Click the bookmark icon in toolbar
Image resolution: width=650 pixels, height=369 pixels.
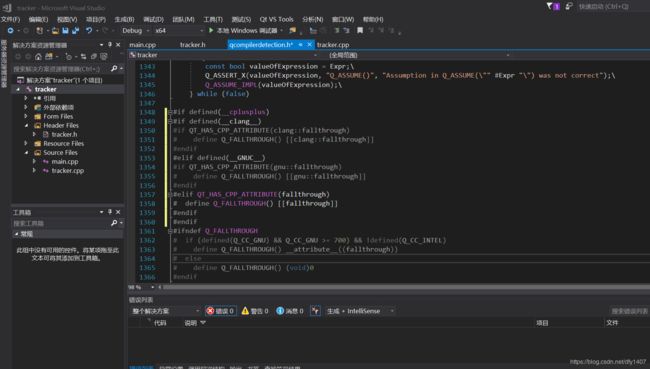pyautogui.click(x=360, y=31)
